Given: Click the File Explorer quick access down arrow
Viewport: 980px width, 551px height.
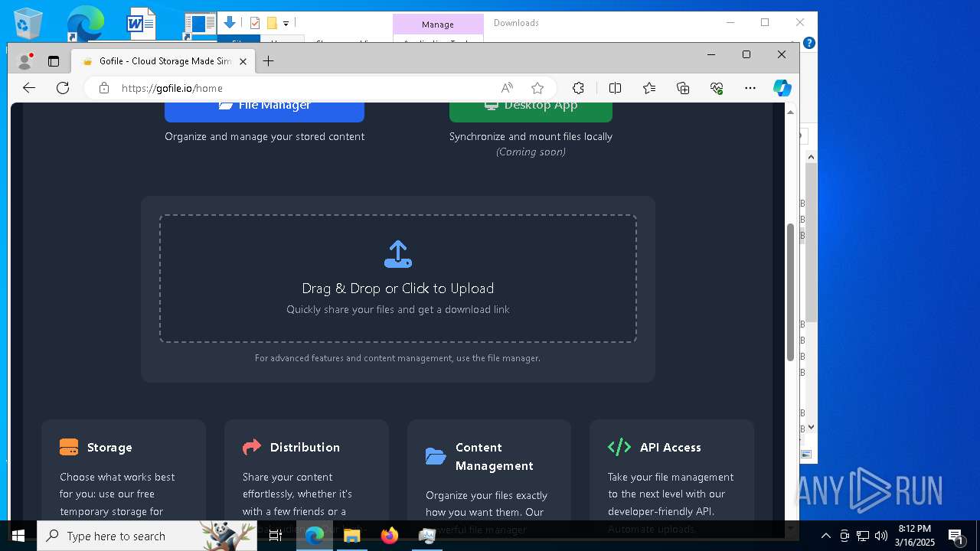Looking at the screenshot, I should coord(230,22).
